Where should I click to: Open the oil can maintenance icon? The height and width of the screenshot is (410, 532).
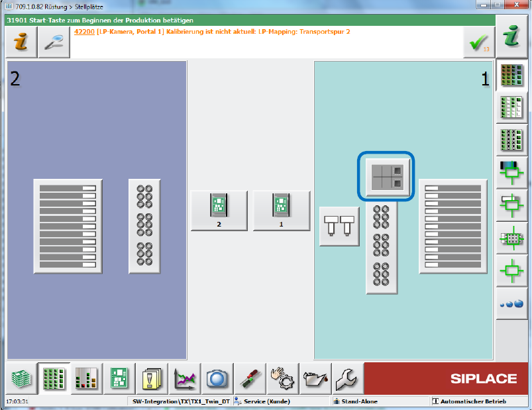pos(315,378)
